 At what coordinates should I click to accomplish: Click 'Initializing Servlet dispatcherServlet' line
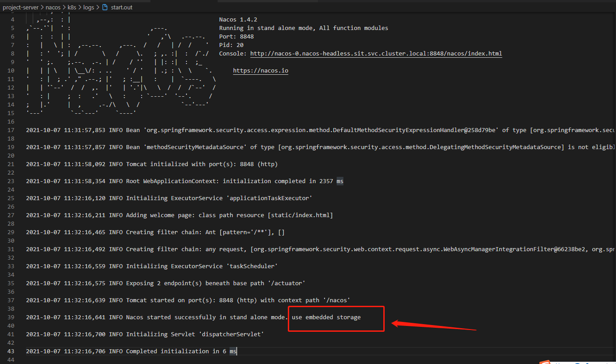coord(145,334)
